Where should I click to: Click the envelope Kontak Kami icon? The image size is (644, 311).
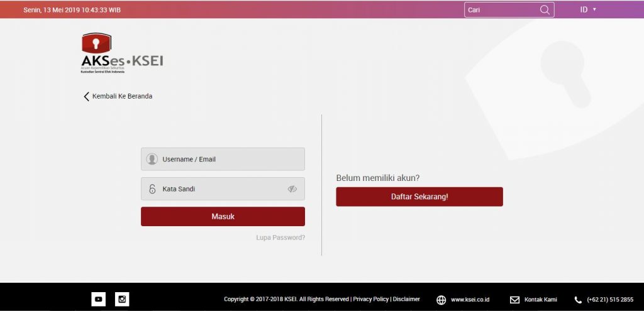tap(514, 300)
